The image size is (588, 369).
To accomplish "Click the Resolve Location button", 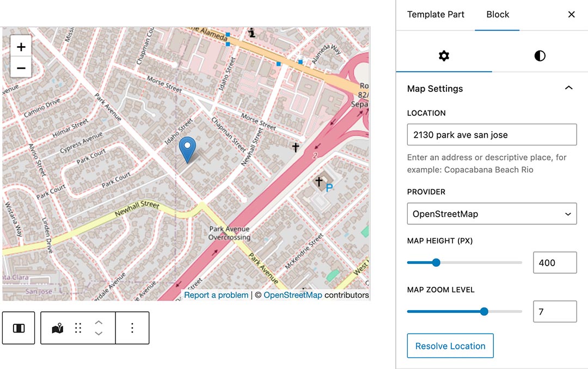I will pyautogui.click(x=450, y=346).
